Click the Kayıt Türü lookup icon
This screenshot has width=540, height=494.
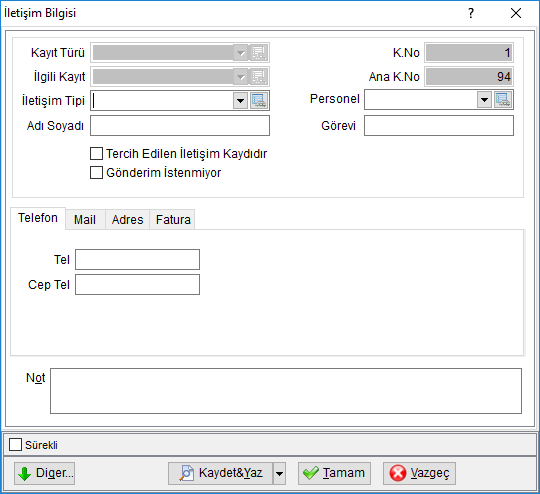[x=259, y=53]
